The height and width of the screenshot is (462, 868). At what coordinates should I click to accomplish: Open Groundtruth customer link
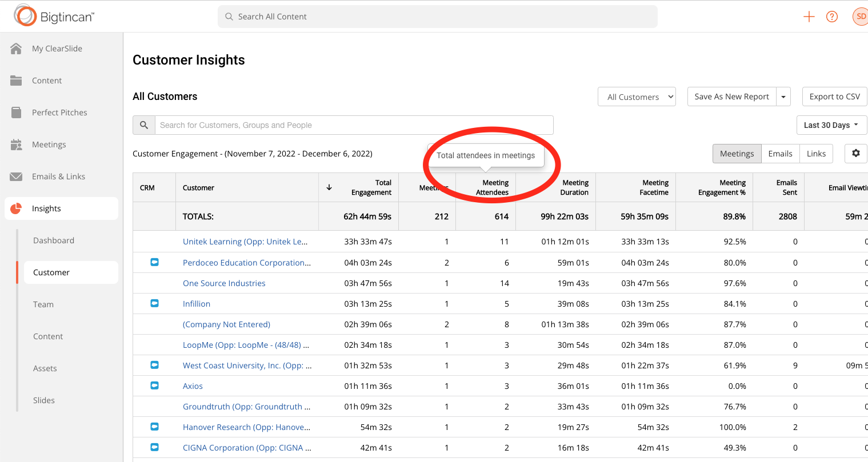[247, 407]
